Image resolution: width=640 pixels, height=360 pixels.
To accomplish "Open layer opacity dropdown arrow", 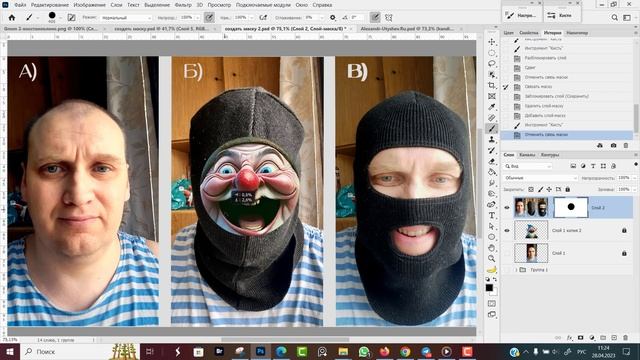I will point(634,178).
